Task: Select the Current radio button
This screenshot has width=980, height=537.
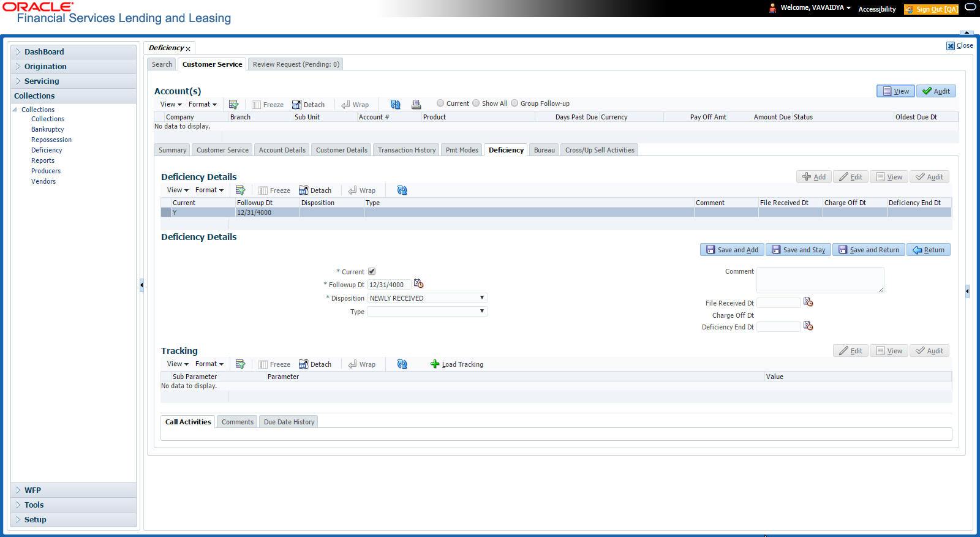Action: click(x=440, y=103)
